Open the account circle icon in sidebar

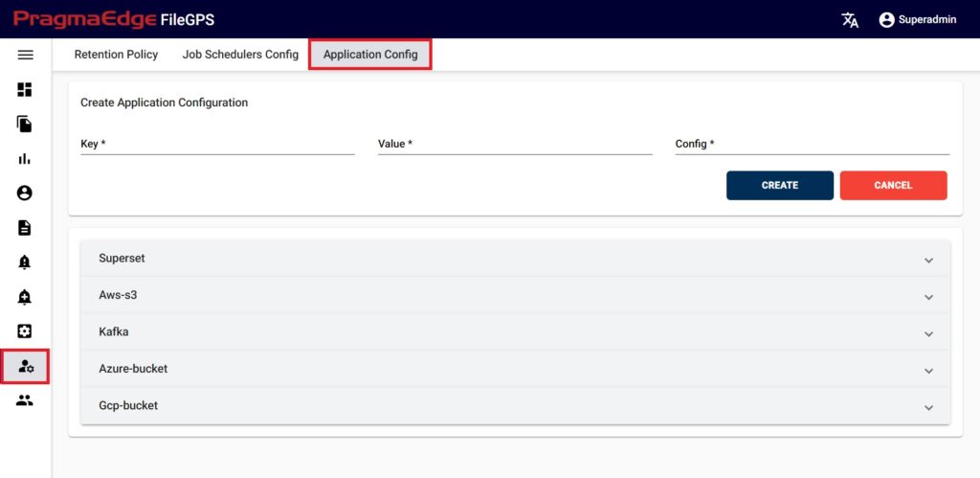(x=24, y=193)
